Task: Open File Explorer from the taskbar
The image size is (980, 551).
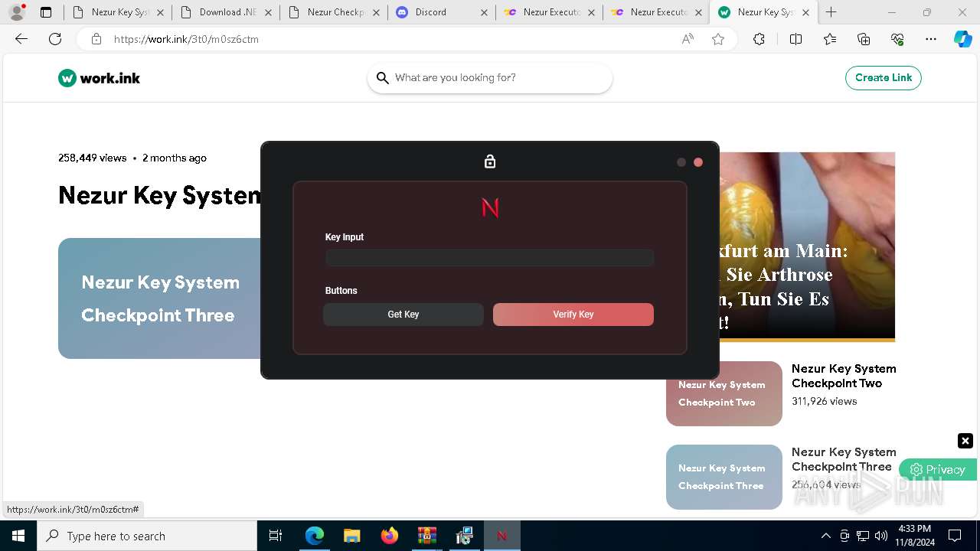Action: coord(351,536)
